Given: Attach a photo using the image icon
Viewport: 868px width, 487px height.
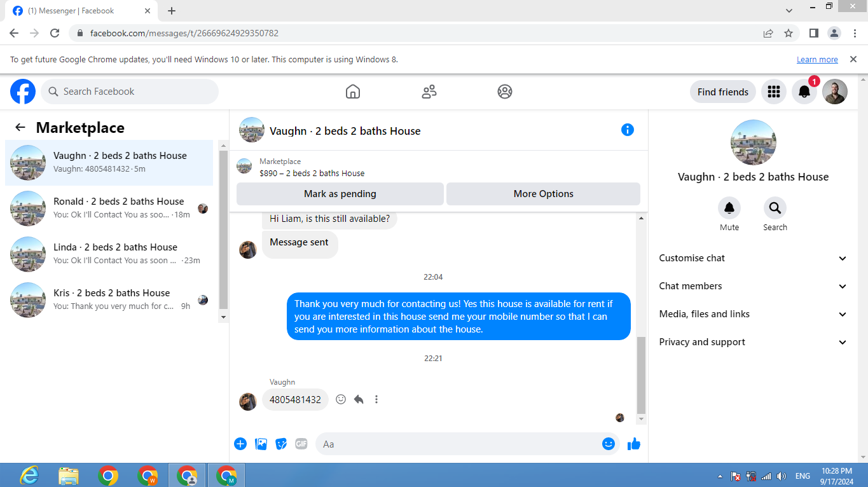Looking at the screenshot, I should click(261, 444).
